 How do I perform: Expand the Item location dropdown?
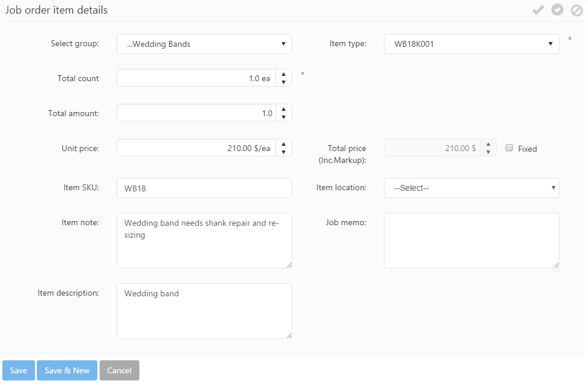(x=471, y=188)
